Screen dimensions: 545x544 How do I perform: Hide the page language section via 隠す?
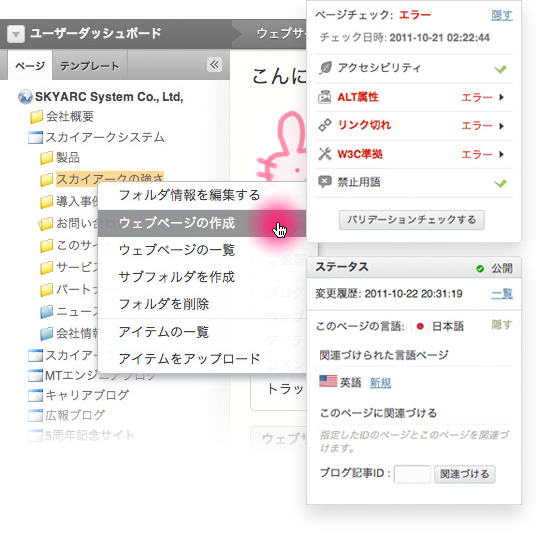click(x=502, y=325)
